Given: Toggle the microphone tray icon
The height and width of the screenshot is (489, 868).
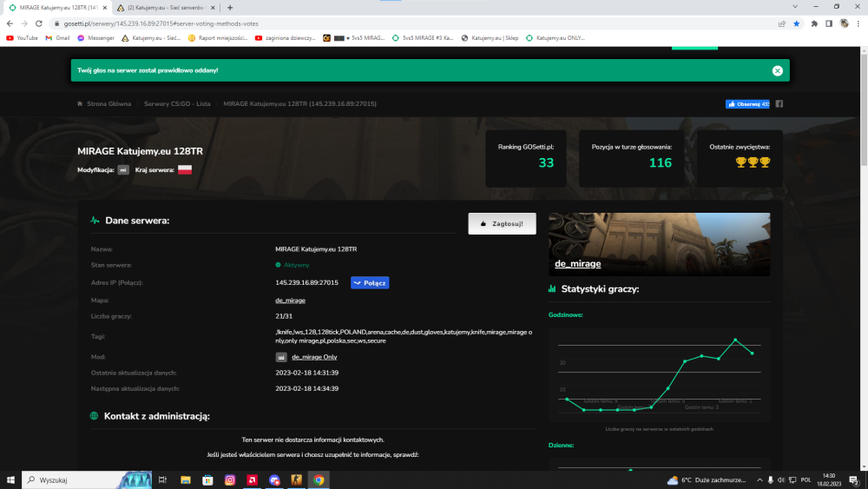Looking at the screenshot, I should 770,480.
